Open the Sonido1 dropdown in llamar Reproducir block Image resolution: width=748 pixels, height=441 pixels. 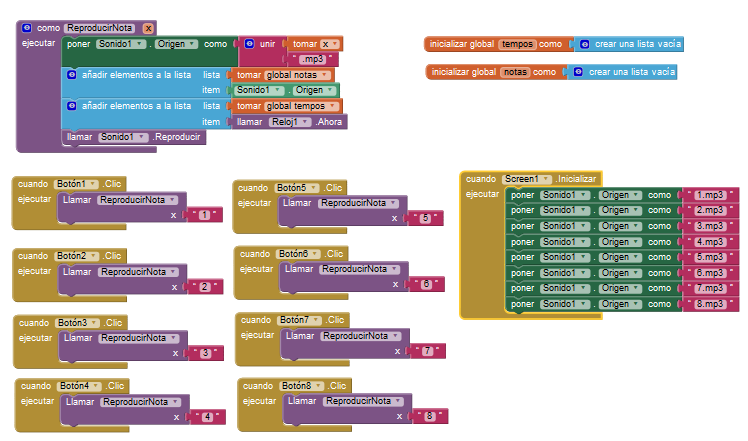coord(142,137)
